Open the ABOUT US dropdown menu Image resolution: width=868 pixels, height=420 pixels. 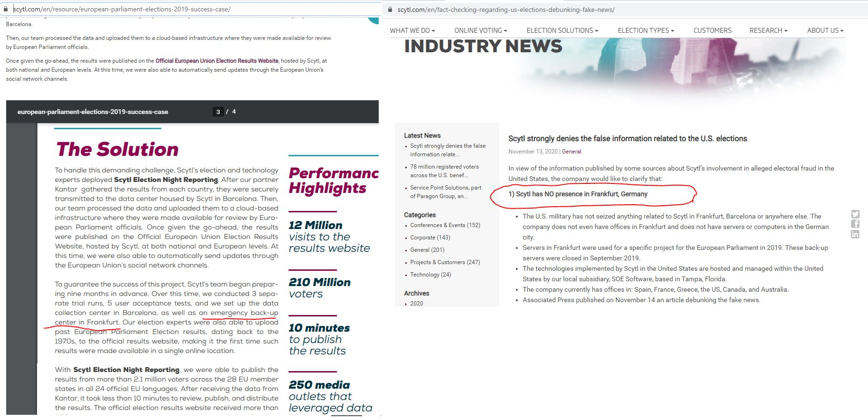click(825, 30)
